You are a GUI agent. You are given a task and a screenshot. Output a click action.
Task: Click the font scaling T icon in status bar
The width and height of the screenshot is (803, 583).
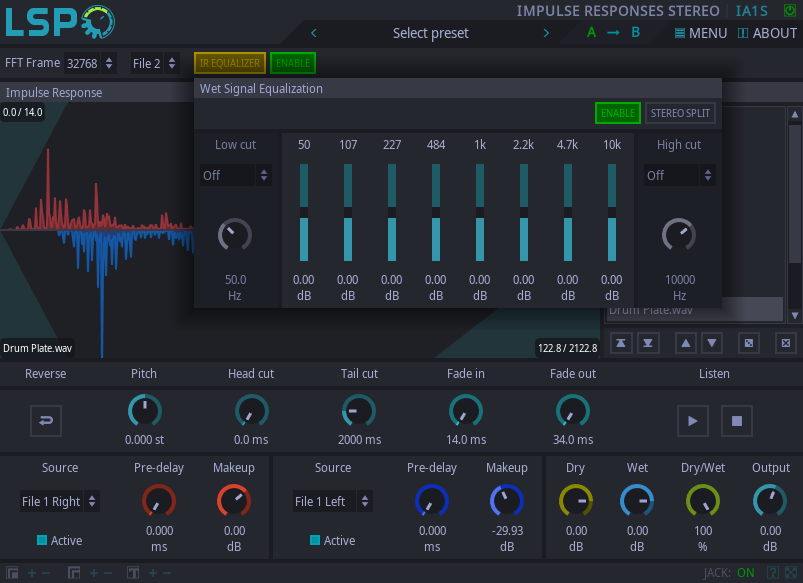click(x=133, y=573)
